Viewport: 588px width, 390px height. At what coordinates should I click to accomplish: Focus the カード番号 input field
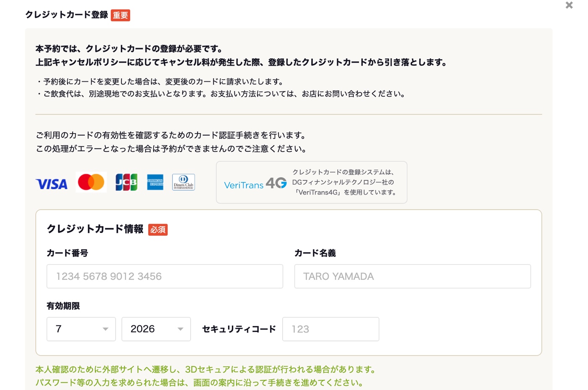(165, 276)
